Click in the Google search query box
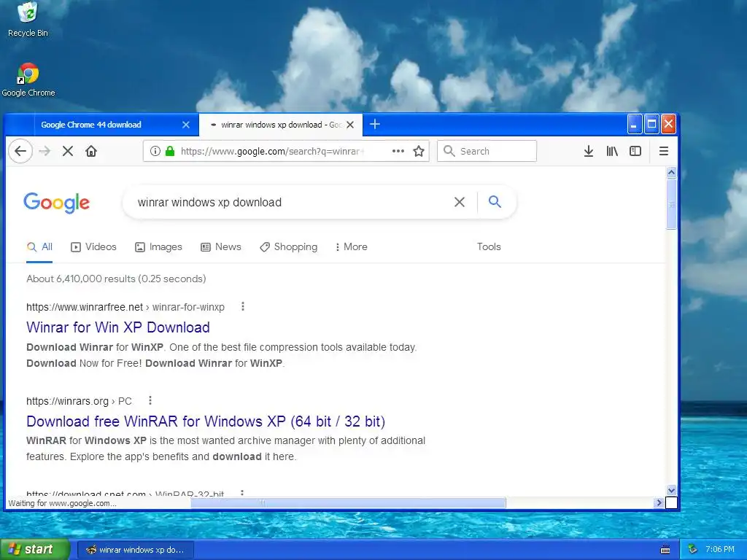Screen dimensions: 747x560 pos(290,202)
